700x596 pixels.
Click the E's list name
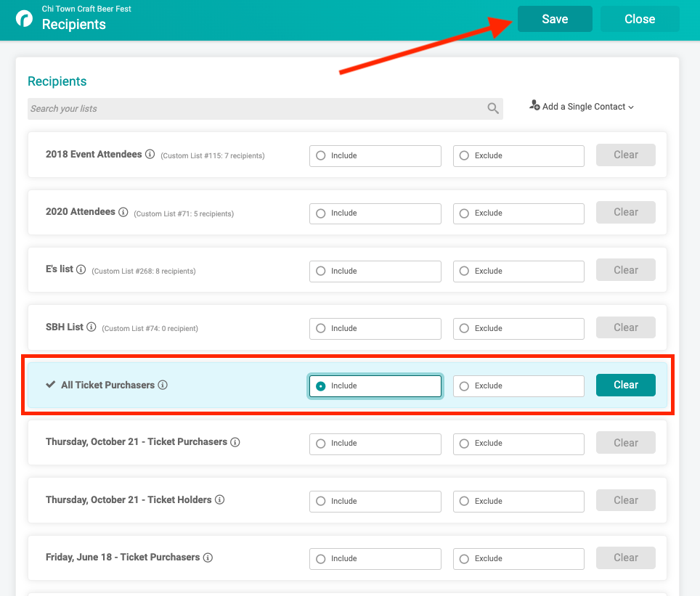coord(60,269)
